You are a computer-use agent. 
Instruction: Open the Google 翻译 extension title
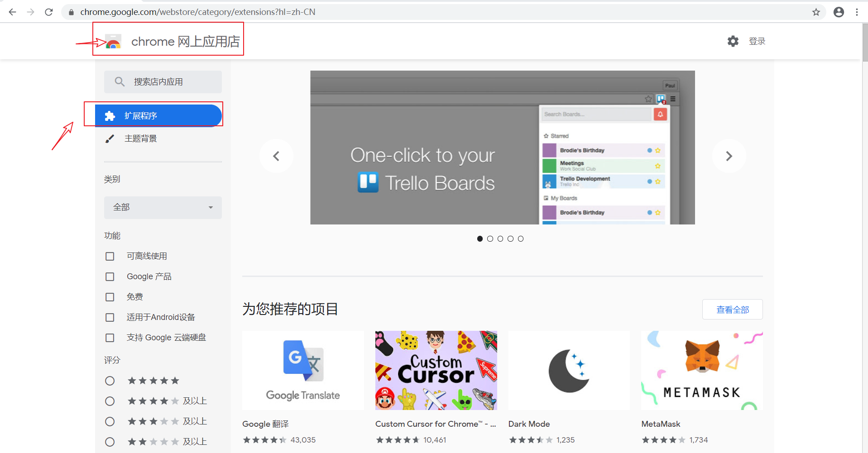tap(265, 424)
